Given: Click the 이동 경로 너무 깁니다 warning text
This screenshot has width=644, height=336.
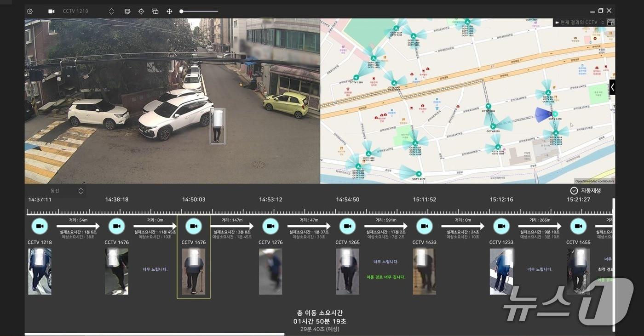Looking at the screenshot, I should (x=386, y=277).
